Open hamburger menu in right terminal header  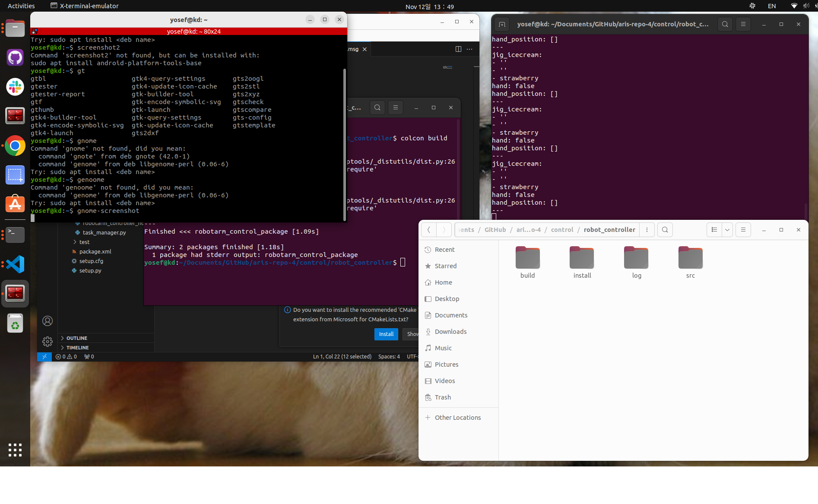743,24
